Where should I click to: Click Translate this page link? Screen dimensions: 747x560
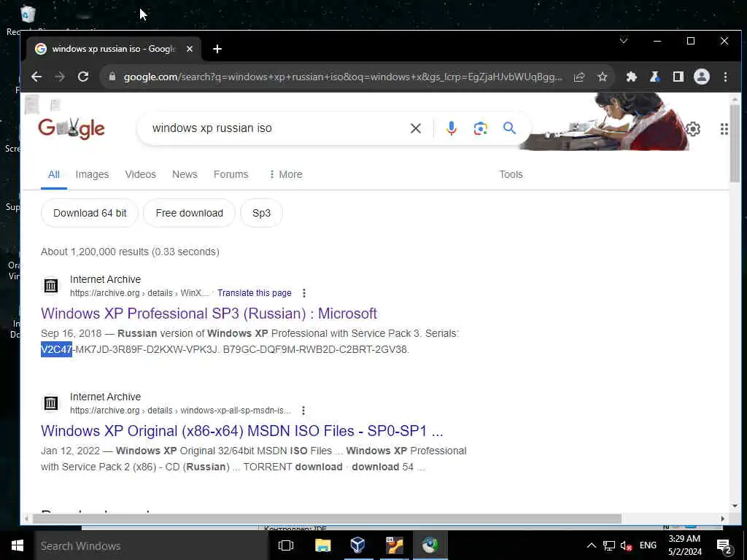(255, 293)
